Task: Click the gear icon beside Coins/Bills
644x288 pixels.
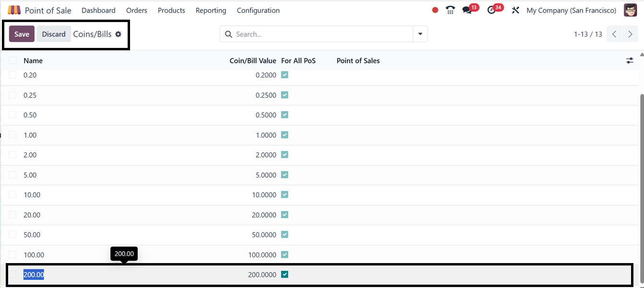Action: point(118,34)
